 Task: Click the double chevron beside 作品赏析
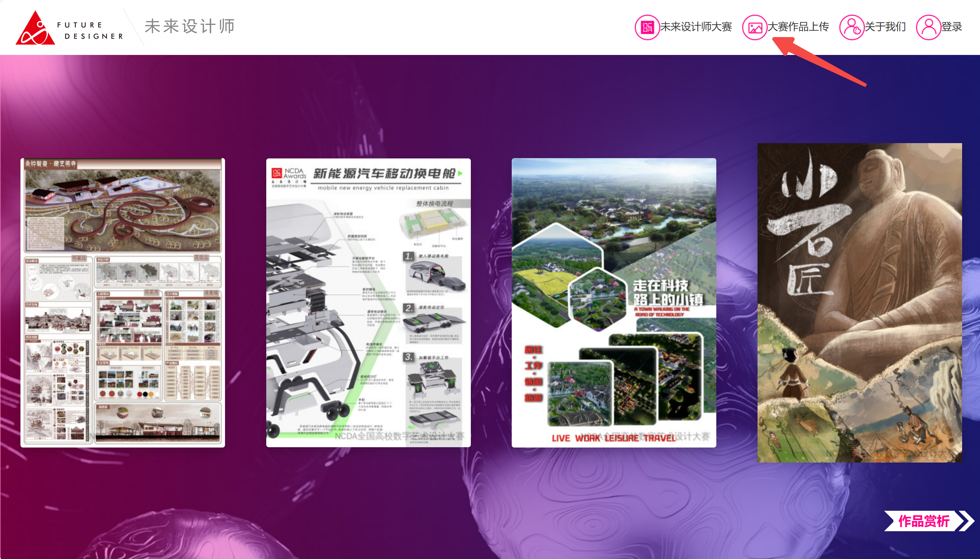967,521
